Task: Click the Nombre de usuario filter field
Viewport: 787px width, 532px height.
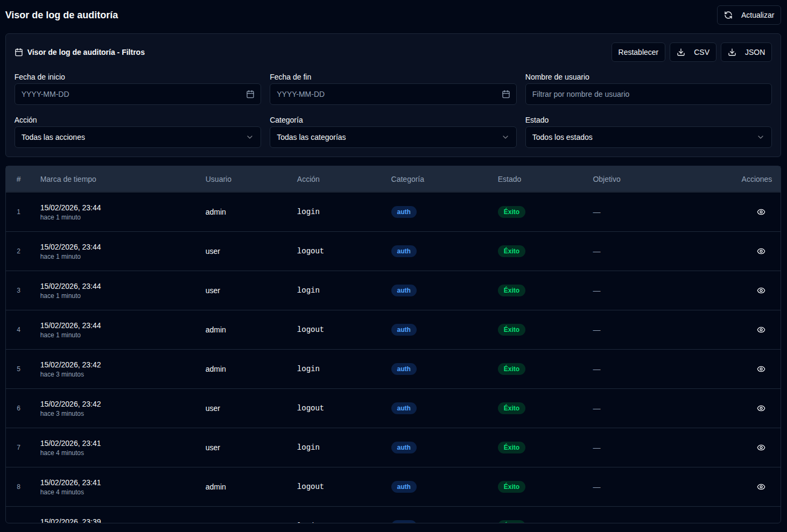Action: pos(648,94)
